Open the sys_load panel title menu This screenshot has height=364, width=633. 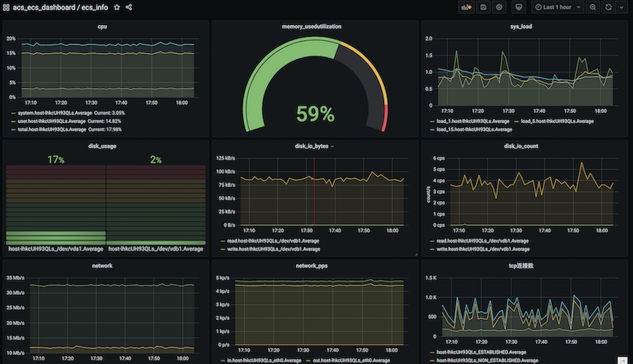click(521, 26)
